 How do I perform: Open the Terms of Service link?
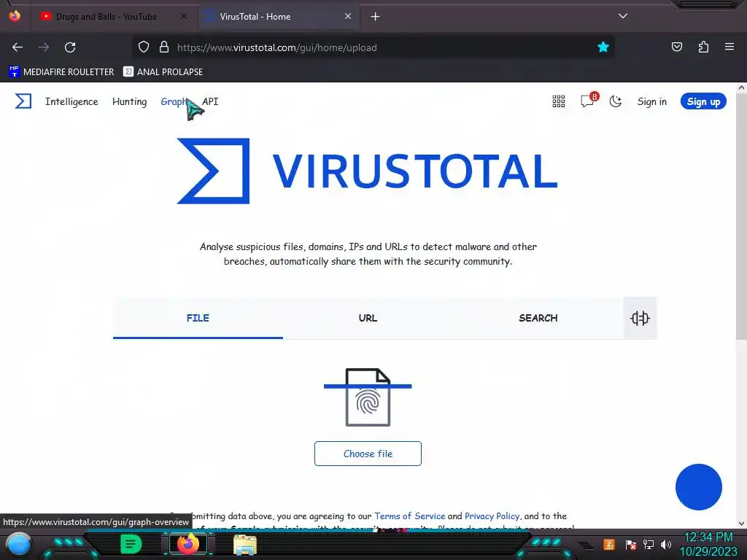(410, 516)
